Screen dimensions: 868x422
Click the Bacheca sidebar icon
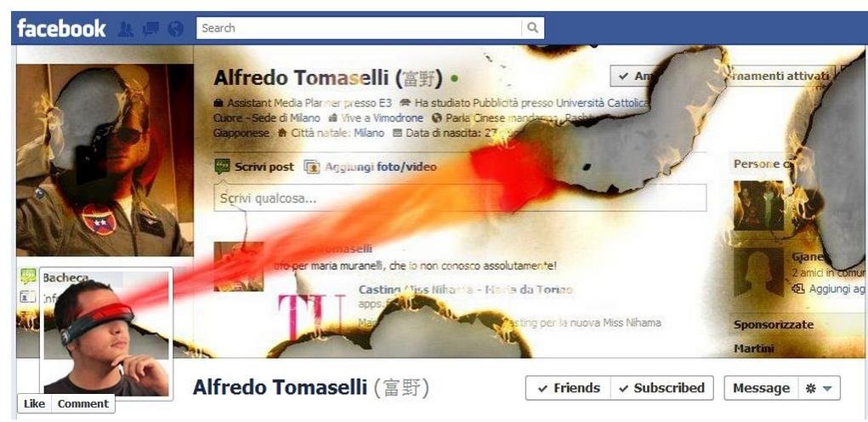[x=28, y=277]
